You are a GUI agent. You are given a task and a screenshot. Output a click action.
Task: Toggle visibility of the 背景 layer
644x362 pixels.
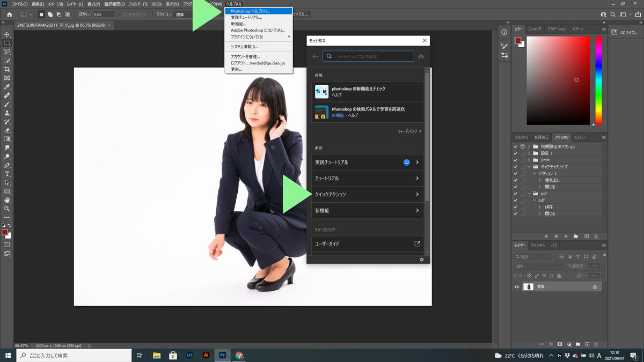click(x=516, y=286)
